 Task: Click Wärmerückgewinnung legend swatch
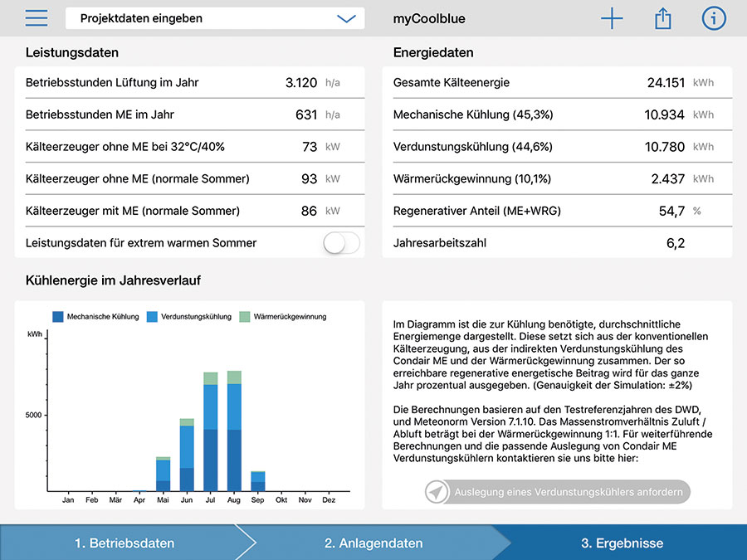pyautogui.click(x=244, y=317)
